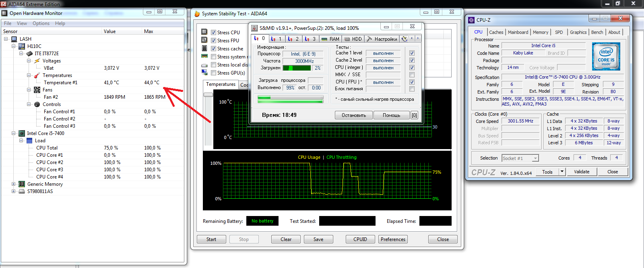Click the AIDA64 Extreme Edition 64 icon
Screen dimensions: 644x268
[3, 4]
